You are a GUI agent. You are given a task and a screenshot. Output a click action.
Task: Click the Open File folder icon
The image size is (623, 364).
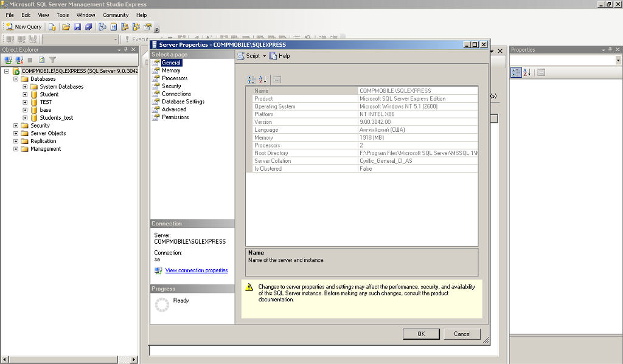click(66, 27)
